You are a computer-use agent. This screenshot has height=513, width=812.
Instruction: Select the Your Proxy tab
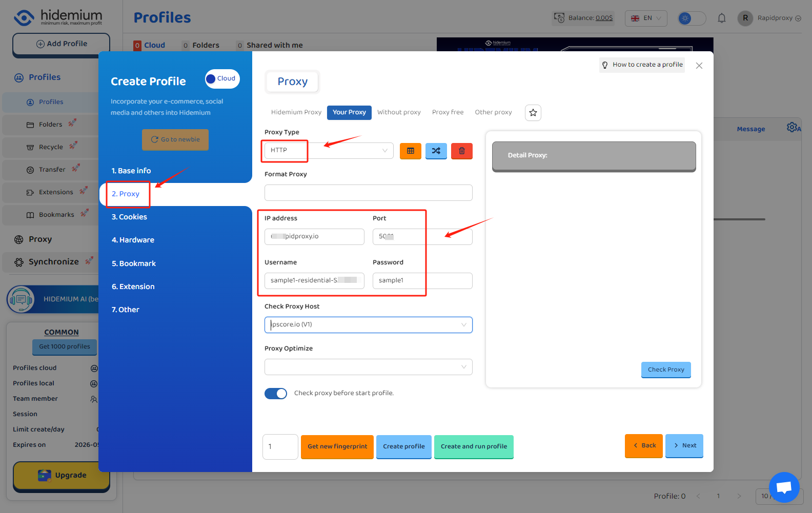tap(349, 112)
